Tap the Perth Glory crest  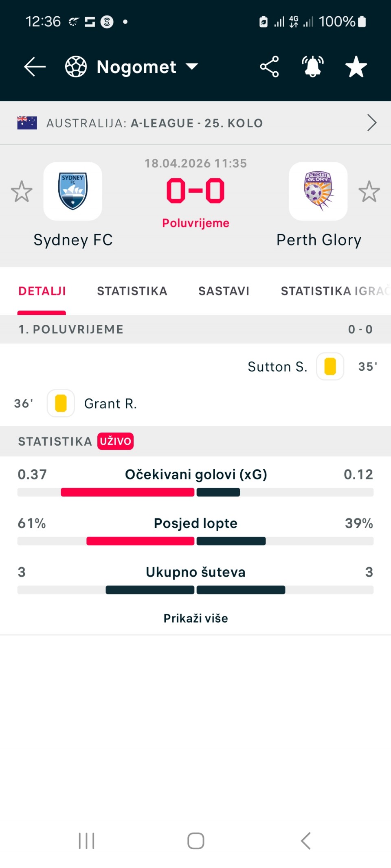click(x=318, y=191)
